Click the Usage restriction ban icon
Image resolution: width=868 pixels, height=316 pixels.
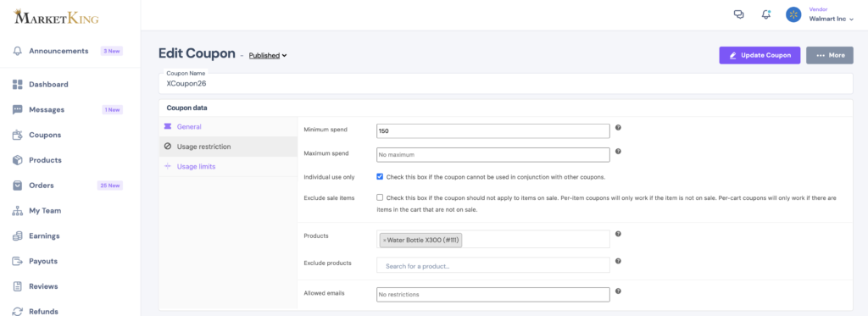point(168,147)
